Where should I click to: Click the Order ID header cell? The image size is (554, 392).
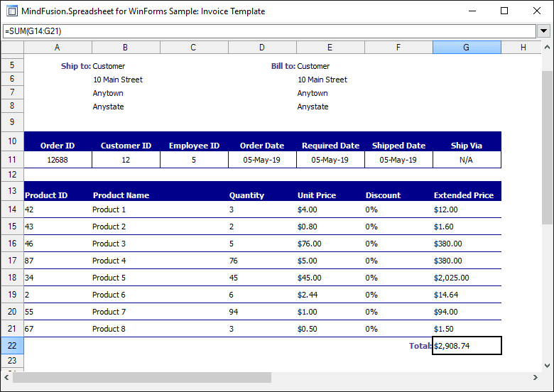point(58,141)
